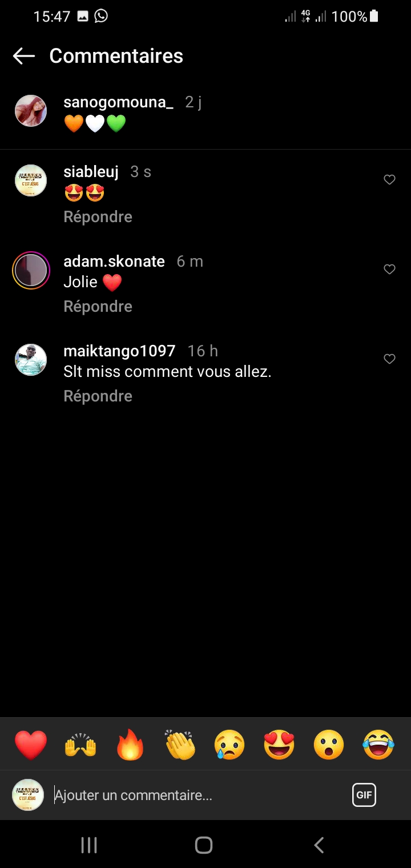Viewport: 411px width, 868px height.
Task: Insert the fire quick emoji
Action: (130, 745)
